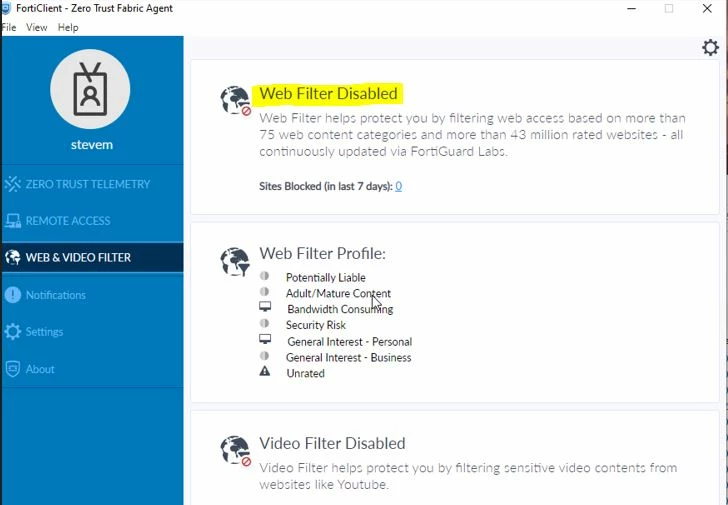Click the FortiClient app icon in title bar
This screenshot has height=505, width=728.
tap(6, 8)
